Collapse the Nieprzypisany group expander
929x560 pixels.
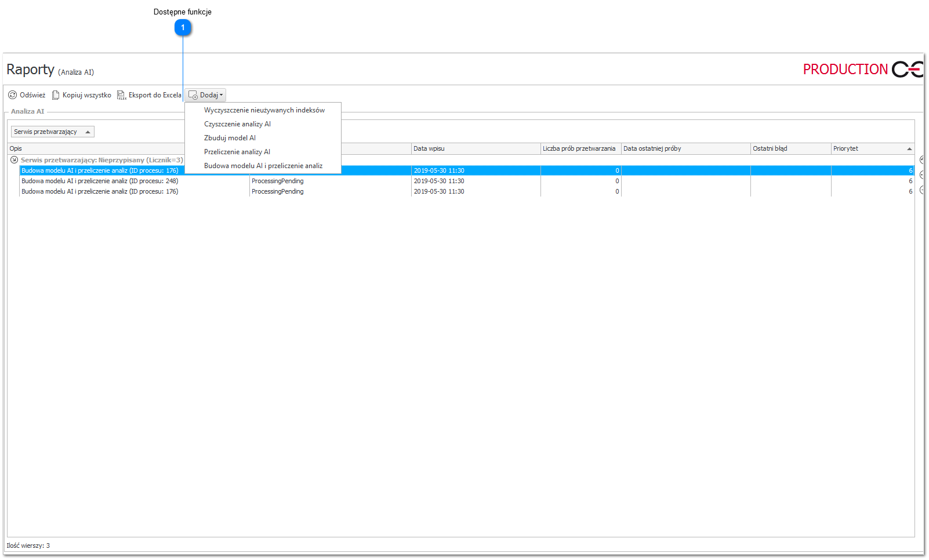pos(14,160)
